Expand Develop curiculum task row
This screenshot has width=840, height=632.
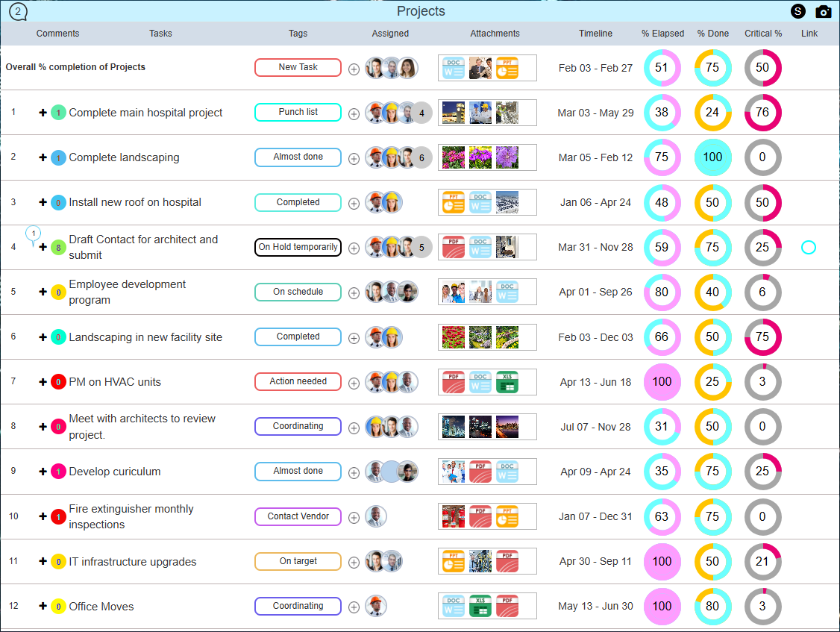pos(43,472)
